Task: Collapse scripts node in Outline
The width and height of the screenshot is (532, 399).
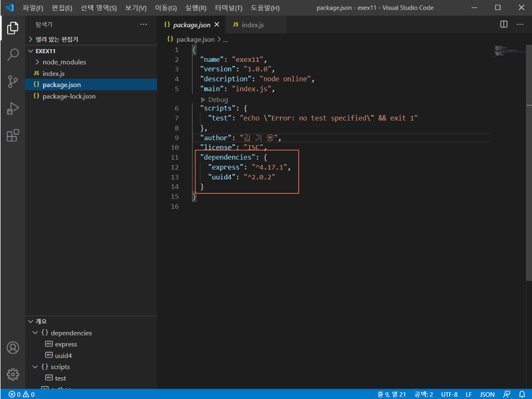Action: click(x=35, y=367)
